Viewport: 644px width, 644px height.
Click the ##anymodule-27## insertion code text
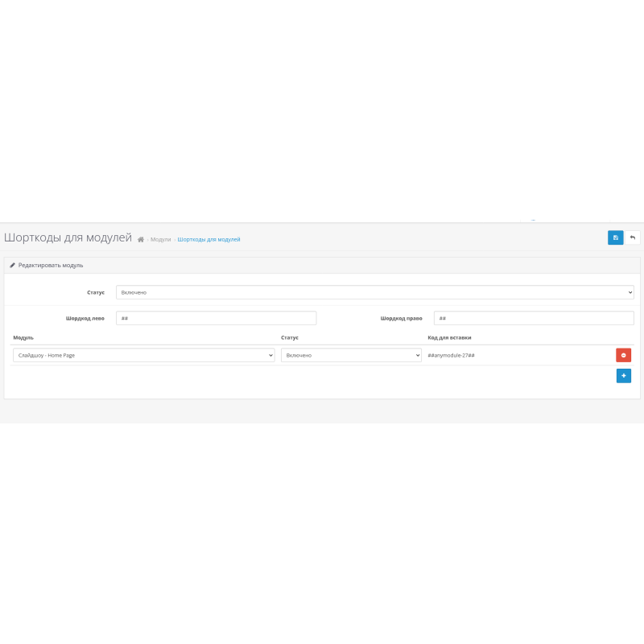point(451,355)
